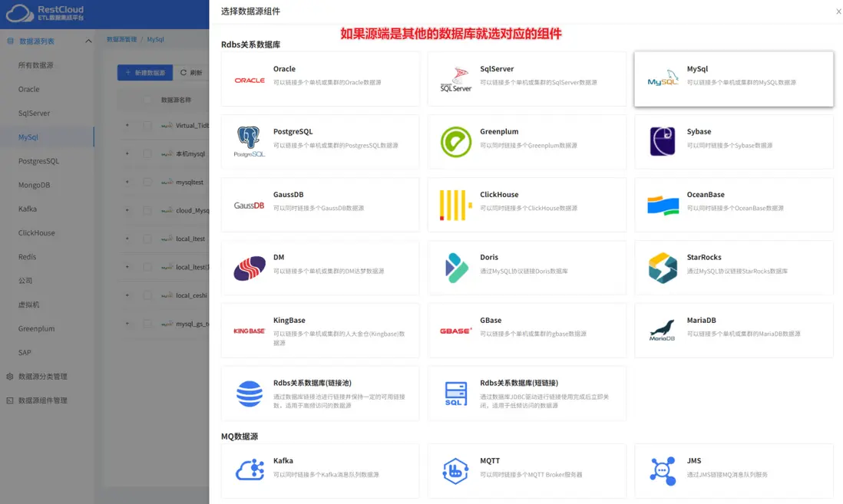Expand the mysqltest row details
The image size is (843, 504).
[x=127, y=182]
